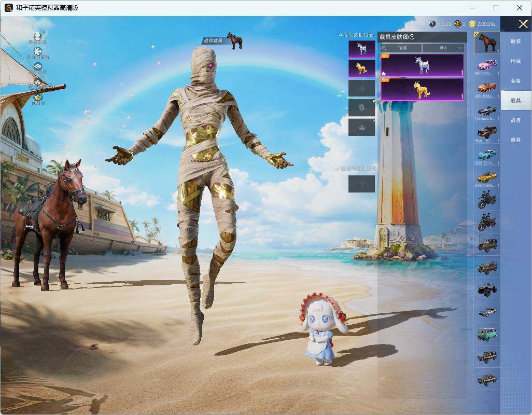Choose the Formula E race car
532x415 pixels.
pos(487,112)
